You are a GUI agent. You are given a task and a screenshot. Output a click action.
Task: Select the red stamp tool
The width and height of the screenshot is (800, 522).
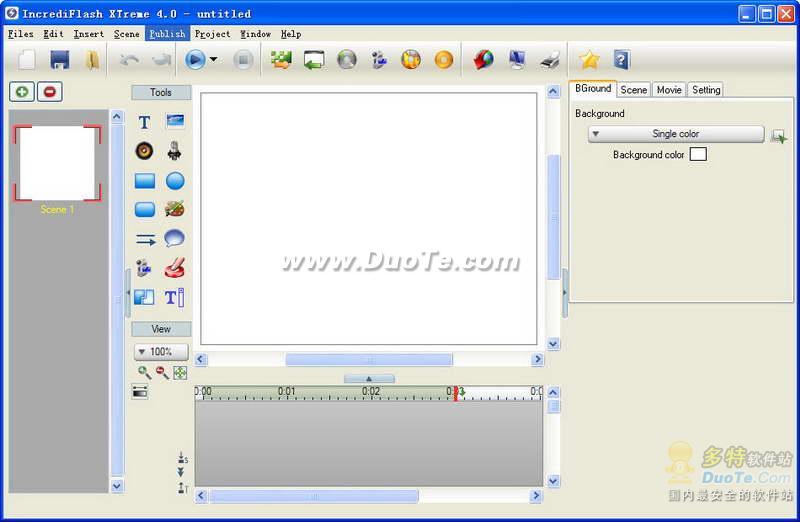174,268
